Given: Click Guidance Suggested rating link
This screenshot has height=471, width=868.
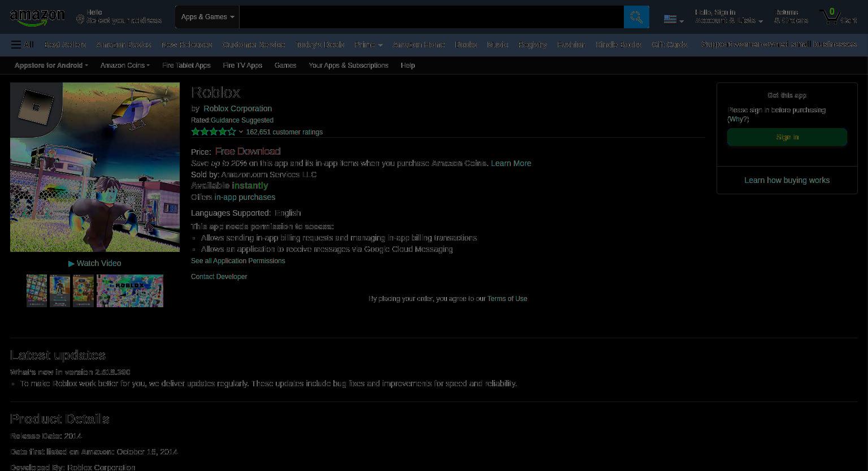Looking at the screenshot, I should (242, 120).
